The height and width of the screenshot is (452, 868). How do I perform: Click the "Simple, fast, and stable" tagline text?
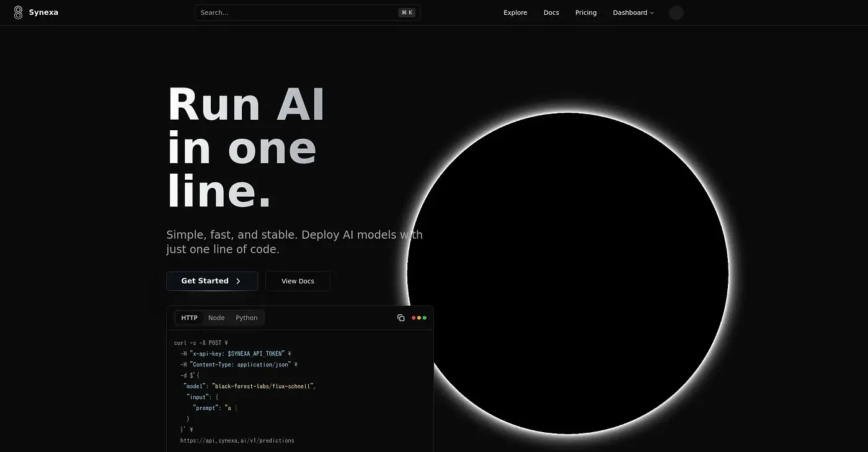click(294, 242)
